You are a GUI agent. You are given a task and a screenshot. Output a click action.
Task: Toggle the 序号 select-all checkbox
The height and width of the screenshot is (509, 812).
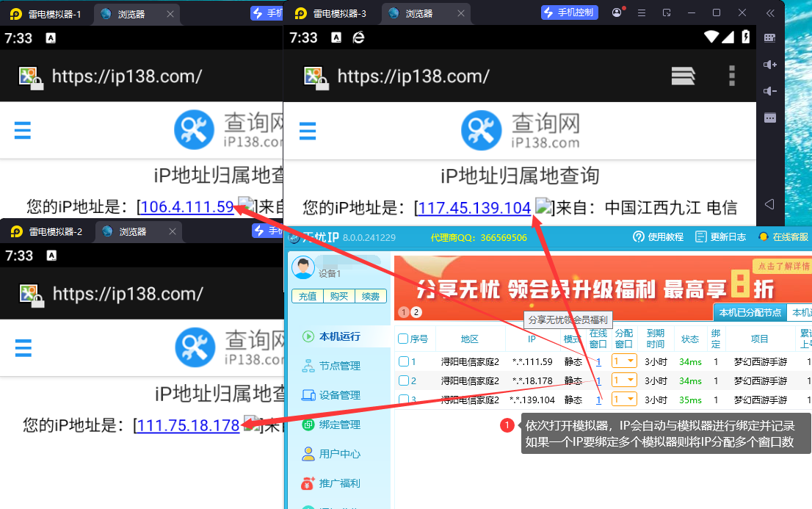tap(403, 339)
